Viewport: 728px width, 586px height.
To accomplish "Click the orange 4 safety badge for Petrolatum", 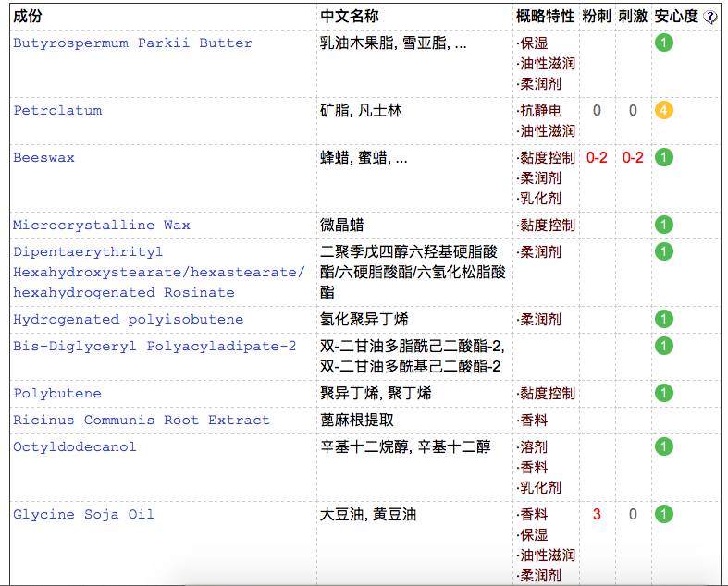I will tap(664, 110).
